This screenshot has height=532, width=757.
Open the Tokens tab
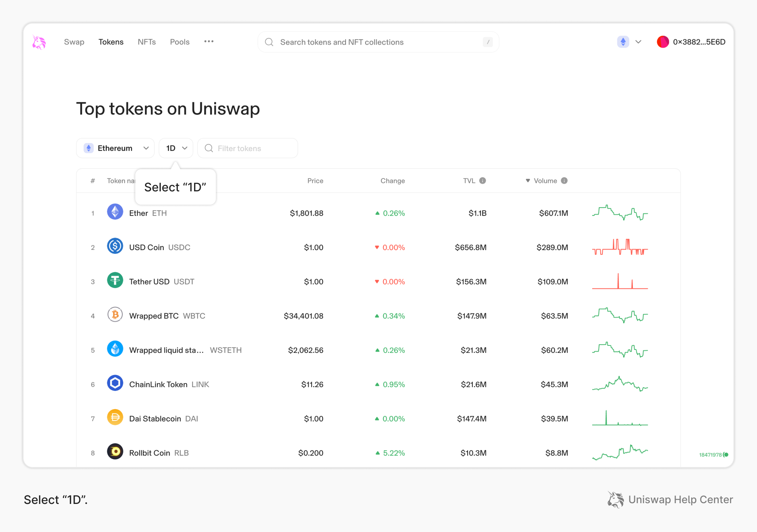pos(111,42)
